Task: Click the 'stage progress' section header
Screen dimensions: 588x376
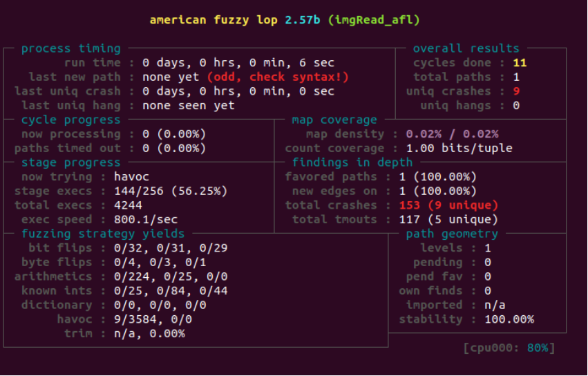Action: click(x=70, y=162)
